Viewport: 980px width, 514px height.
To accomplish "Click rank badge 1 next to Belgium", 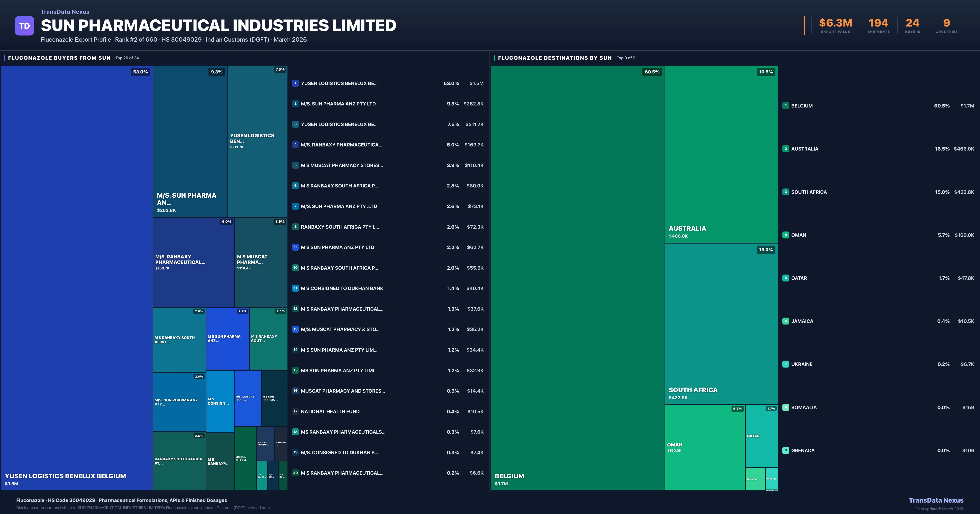I will [x=786, y=106].
